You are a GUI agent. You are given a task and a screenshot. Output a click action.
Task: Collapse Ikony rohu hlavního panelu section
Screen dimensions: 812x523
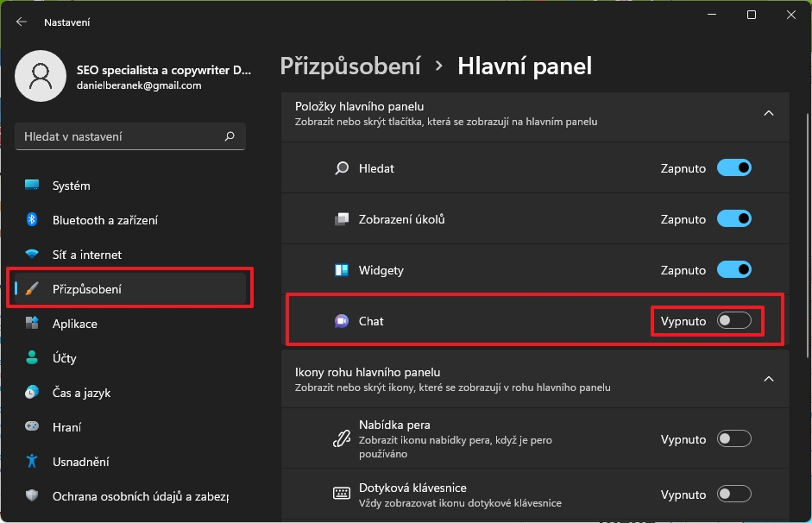coord(769,379)
